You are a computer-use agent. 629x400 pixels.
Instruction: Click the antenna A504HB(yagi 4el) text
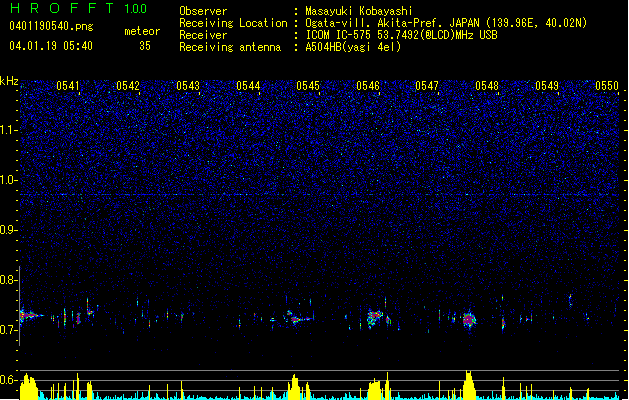(x=353, y=47)
